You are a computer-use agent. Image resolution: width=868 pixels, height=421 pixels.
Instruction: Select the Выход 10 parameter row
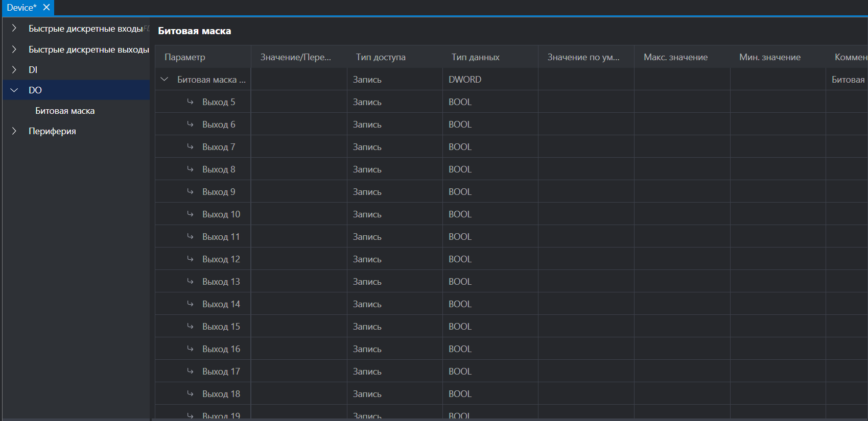(x=511, y=214)
